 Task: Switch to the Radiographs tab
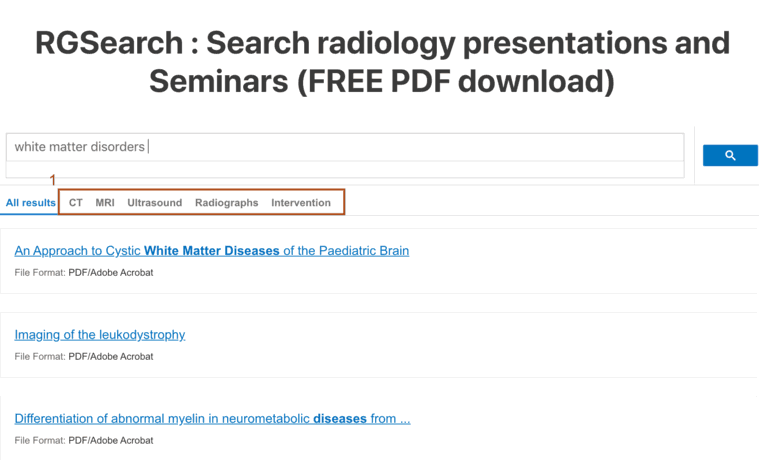pyautogui.click(x=227, y=203)
